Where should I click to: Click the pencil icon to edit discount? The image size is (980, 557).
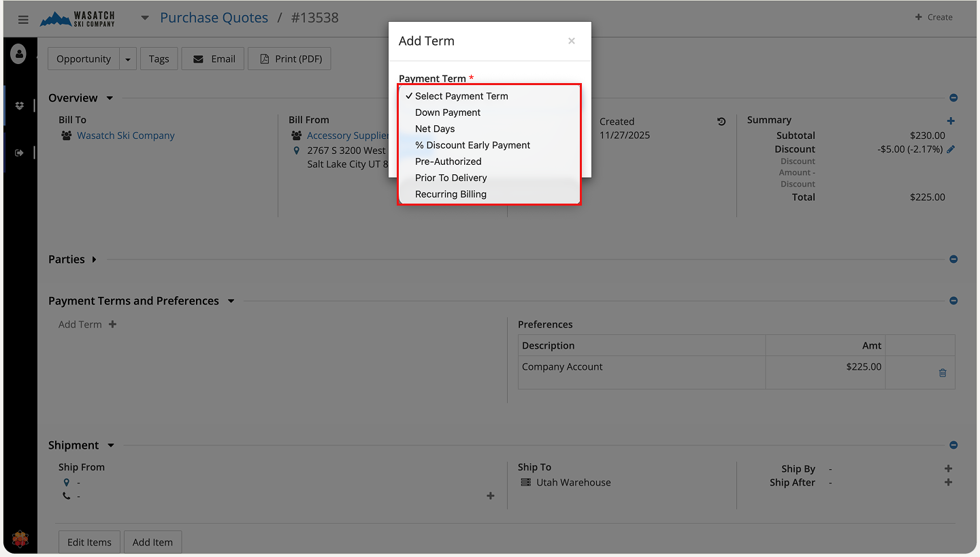[x=951, y=149]
